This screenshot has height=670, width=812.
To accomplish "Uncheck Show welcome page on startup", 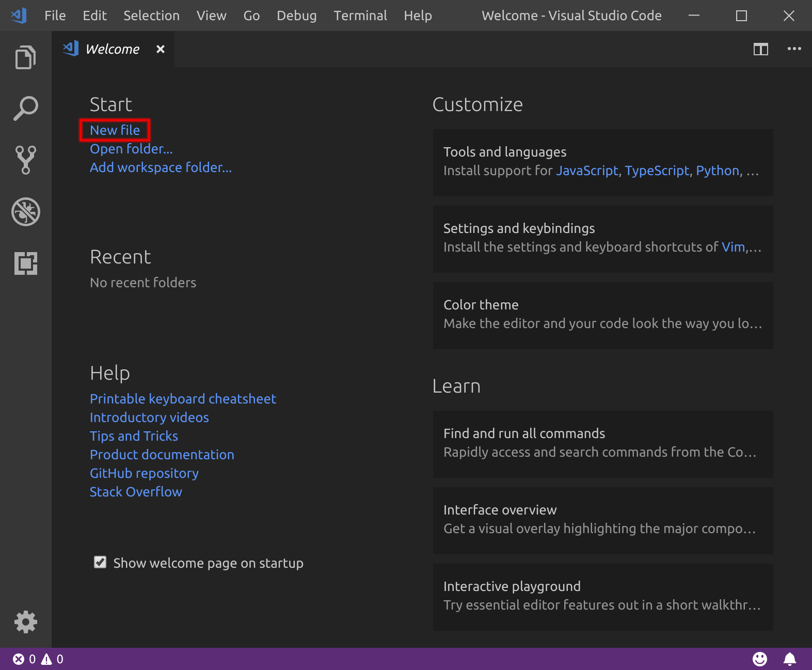I will 100,562.
